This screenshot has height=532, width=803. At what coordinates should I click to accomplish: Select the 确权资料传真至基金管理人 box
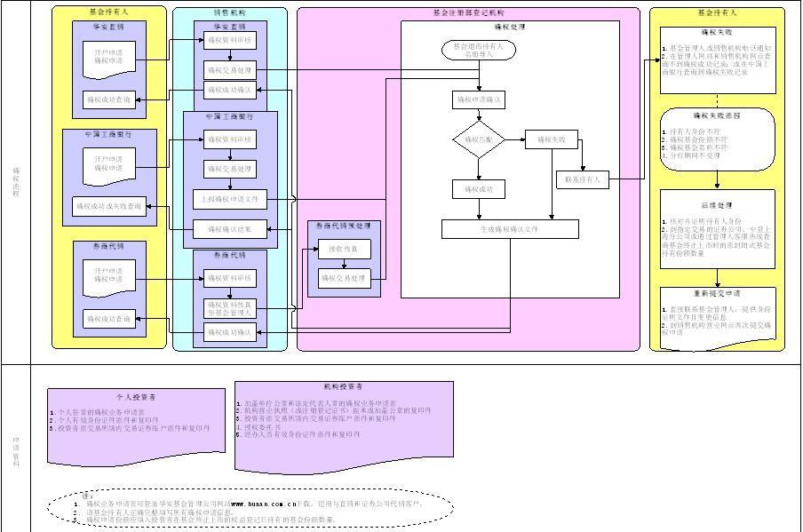tap(230, 308)
